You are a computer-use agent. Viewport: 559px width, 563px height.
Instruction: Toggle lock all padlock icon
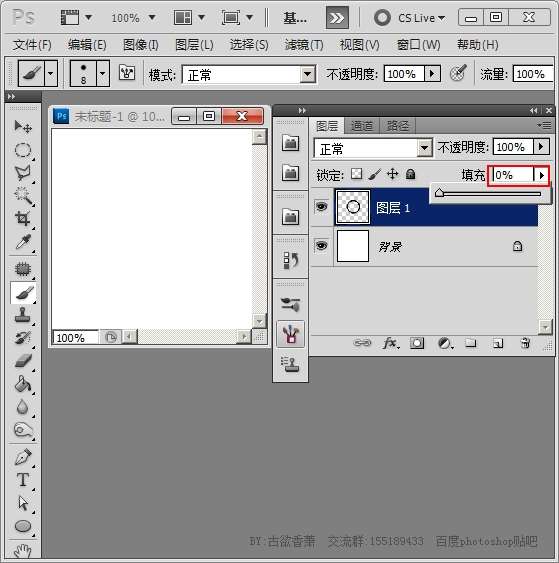410,175
